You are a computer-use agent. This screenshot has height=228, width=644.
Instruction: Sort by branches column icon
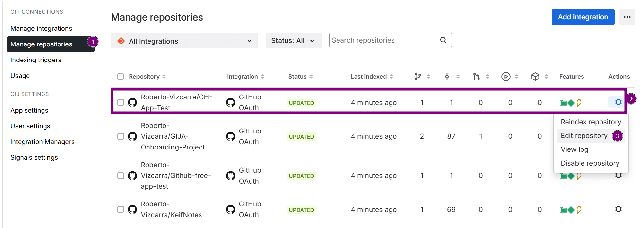pyautogui.click(x=418, y=77)
